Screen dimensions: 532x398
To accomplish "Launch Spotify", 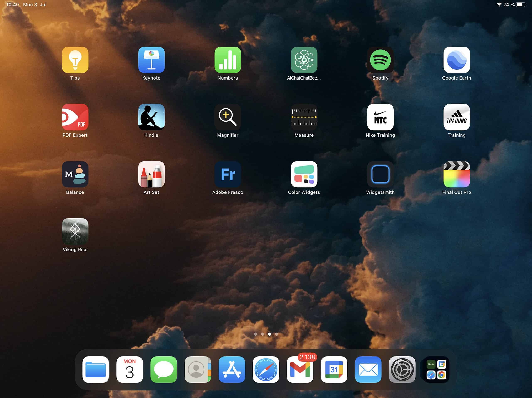I will coord(380,60).
